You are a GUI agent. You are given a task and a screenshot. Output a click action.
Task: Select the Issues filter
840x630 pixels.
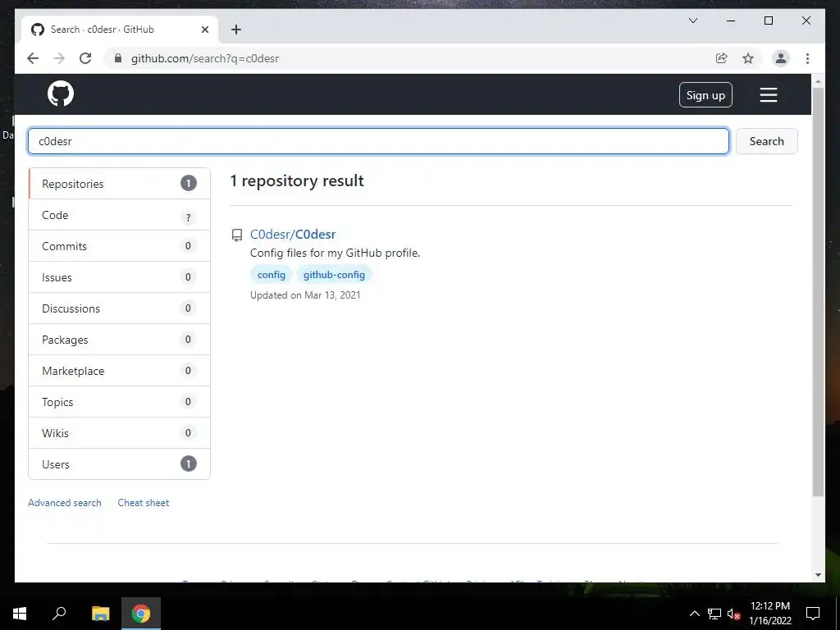119,277
